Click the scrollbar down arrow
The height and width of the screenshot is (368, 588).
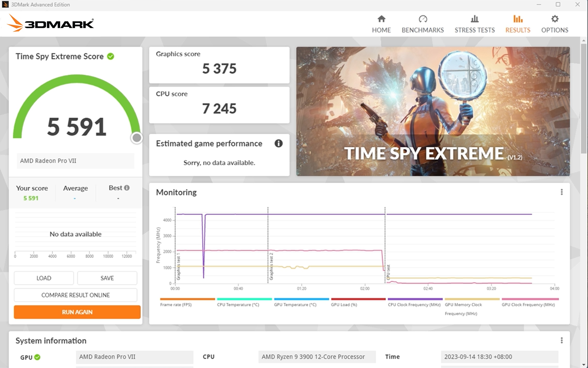(x=584, y=365)
